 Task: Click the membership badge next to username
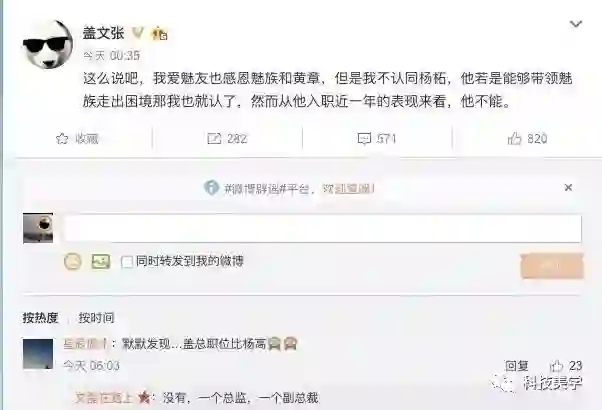[159, 34]
